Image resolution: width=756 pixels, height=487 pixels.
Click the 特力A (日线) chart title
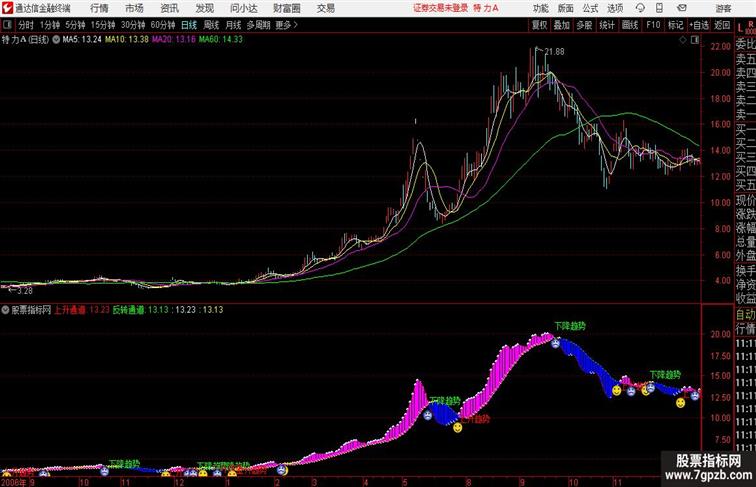pos(25,40)
